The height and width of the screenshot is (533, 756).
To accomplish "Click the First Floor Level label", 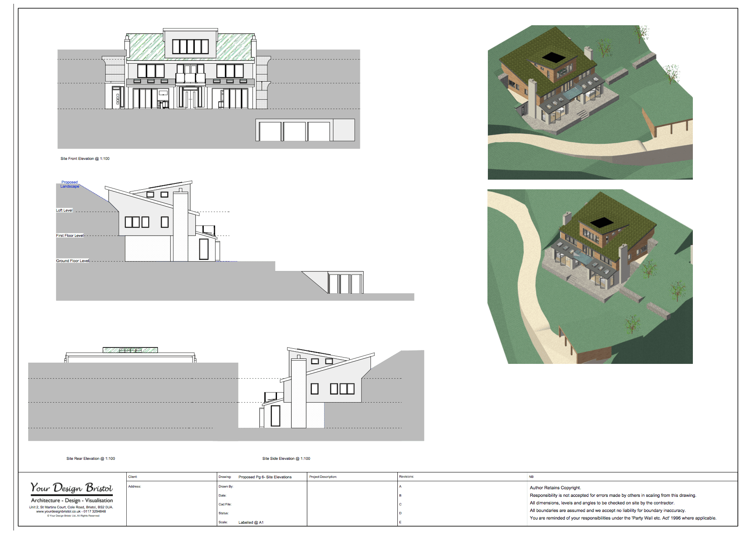I will [x=69, y=236].
